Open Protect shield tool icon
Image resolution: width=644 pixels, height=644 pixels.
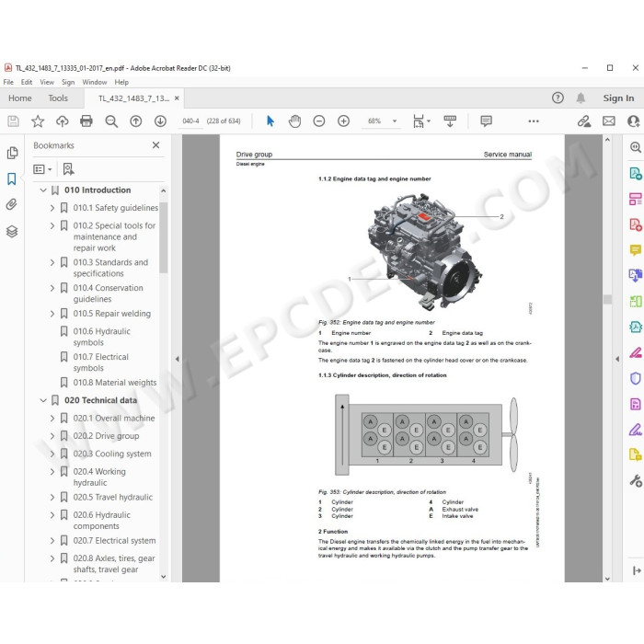(x=636, y=378)
